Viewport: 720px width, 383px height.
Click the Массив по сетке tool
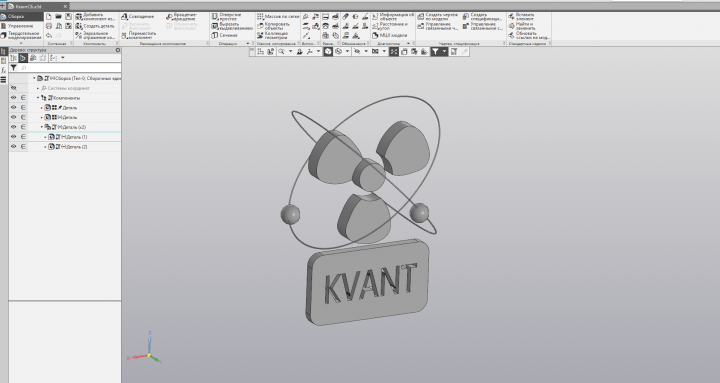tap(278, 17)
